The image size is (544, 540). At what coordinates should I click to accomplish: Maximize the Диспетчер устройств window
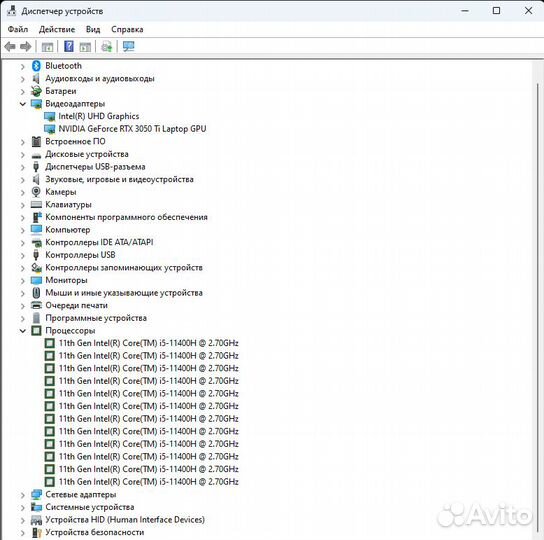click(x=496, y=11)
